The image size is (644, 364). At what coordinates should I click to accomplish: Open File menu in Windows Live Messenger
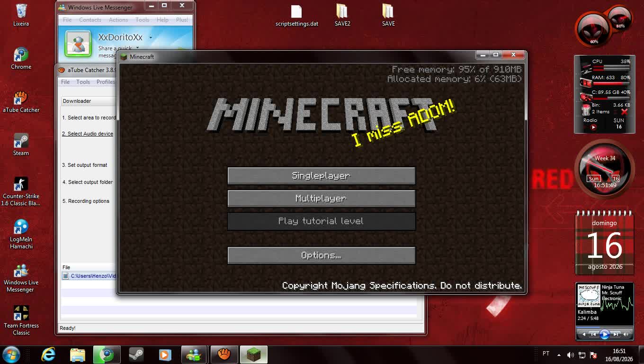[x=67, y=20]
